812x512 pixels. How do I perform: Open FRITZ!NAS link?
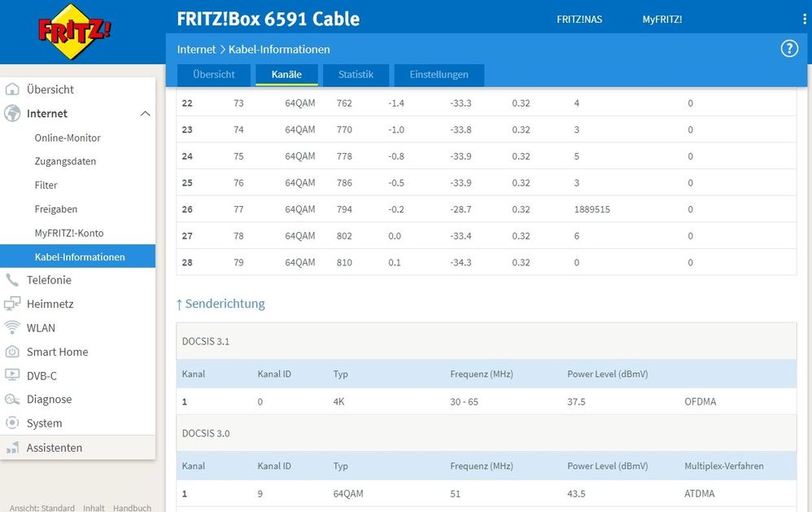pyautogui.click(x=579, y=20)
